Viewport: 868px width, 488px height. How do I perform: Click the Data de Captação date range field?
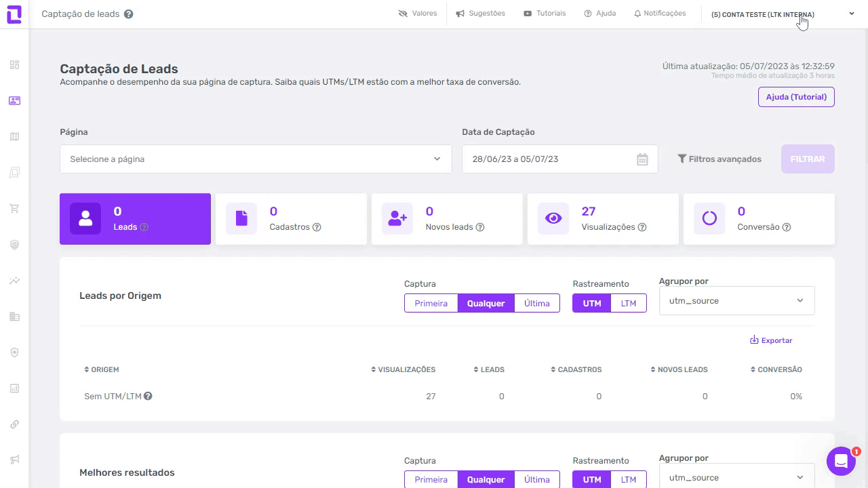[560, 159]
